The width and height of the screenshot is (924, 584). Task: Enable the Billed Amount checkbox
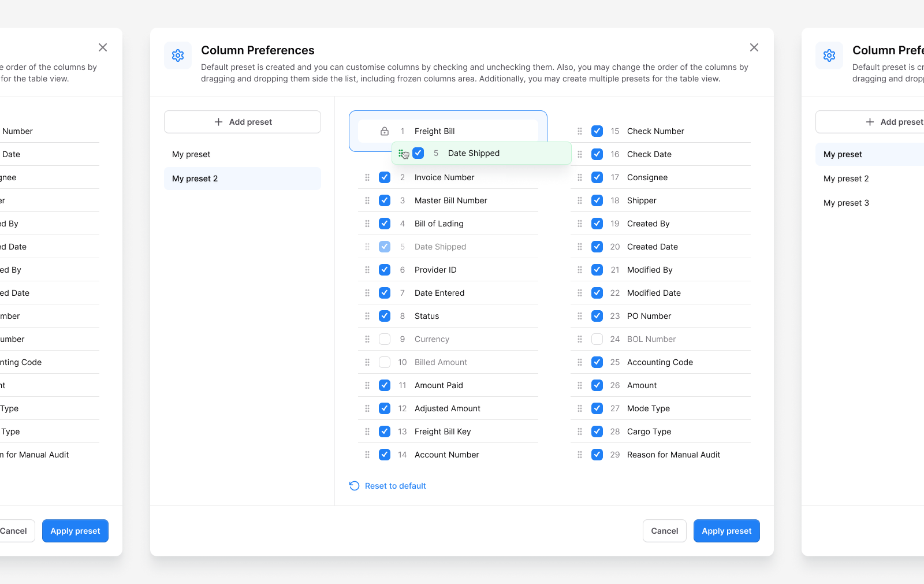click(384, 362)
